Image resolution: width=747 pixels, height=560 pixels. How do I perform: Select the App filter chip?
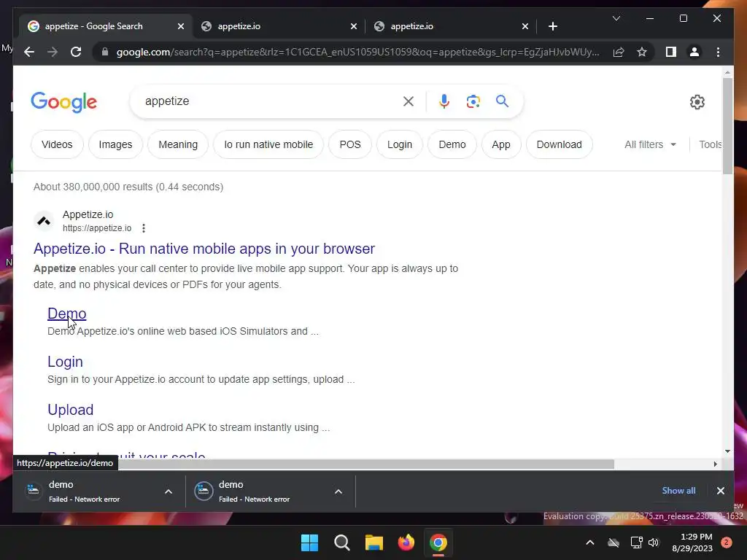500,144
